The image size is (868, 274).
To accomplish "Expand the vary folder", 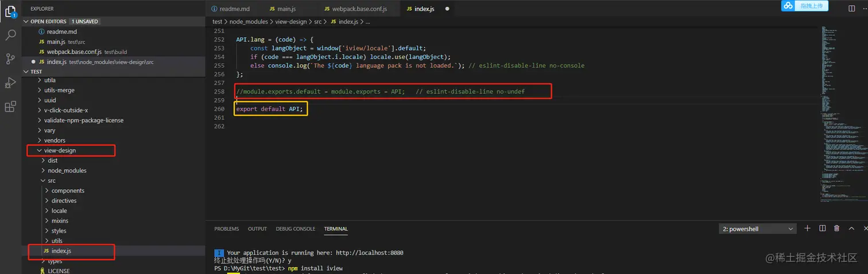I will pos(39,130).
